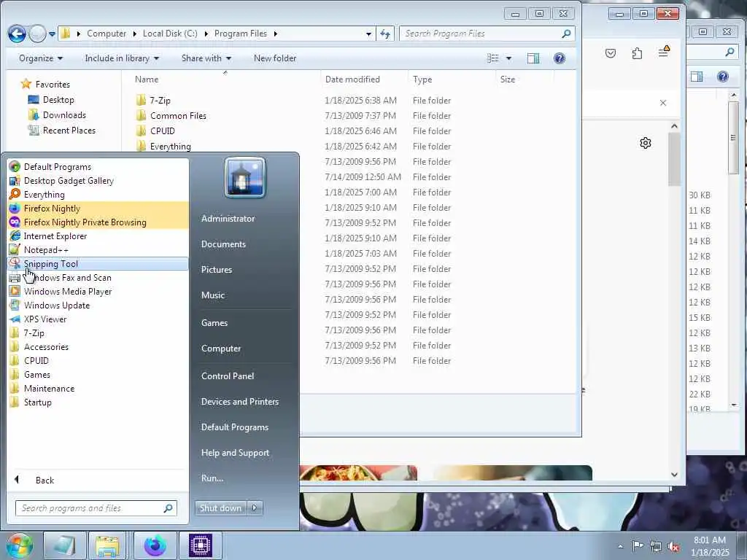The width and height of the screenshot is (747, 560).
Task: Open Pictures from Start menu
Action: (217, 270)
